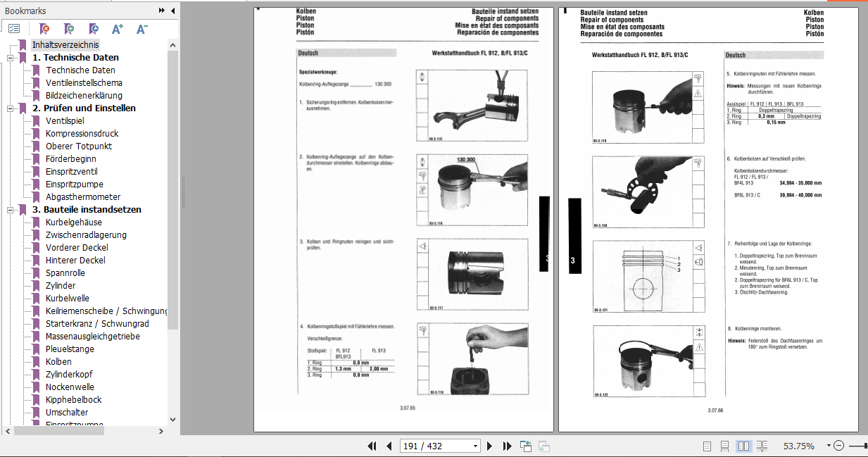Go back to previous view
Viewport: 868px width, 457px height.
point(525,446)
